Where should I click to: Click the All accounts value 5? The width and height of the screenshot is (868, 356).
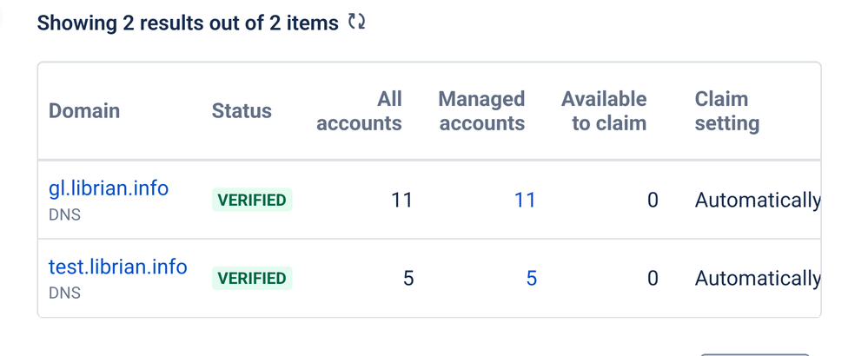tap(408, 278)
